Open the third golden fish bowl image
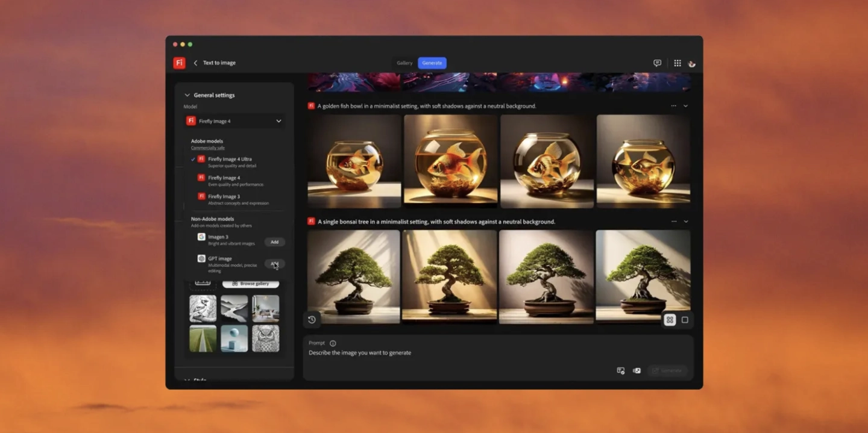Viewport: 868px width, 433px height. point(547,161)
